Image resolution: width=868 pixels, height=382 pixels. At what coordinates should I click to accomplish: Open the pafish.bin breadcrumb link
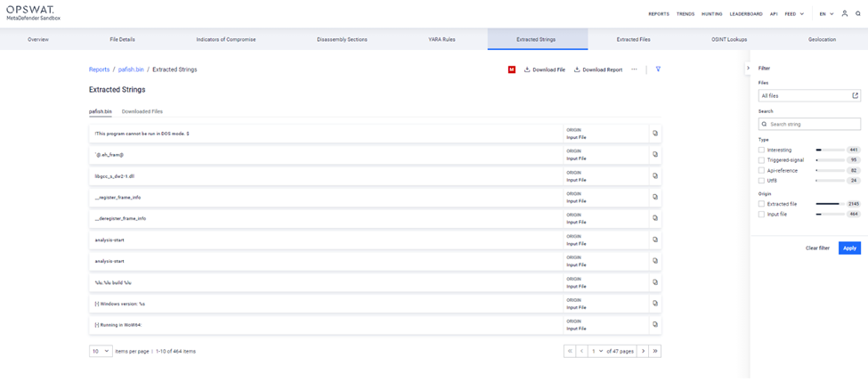(x=131, y=69)
